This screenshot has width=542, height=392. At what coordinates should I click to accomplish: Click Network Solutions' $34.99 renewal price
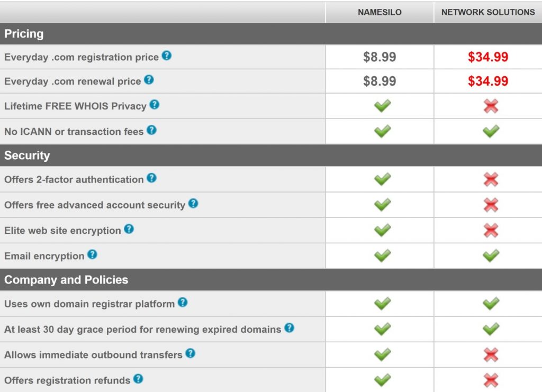coord(488,81)
